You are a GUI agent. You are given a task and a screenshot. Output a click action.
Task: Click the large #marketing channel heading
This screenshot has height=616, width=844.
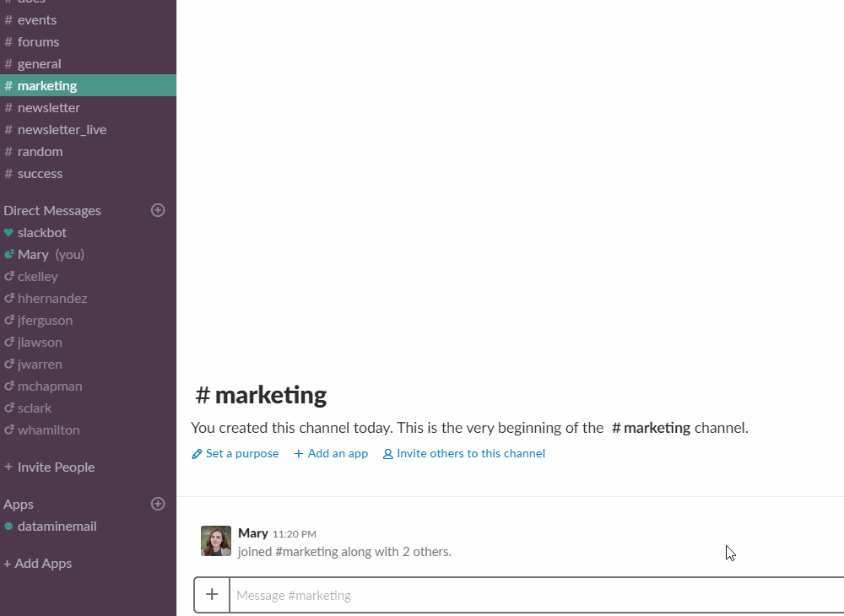261,395
